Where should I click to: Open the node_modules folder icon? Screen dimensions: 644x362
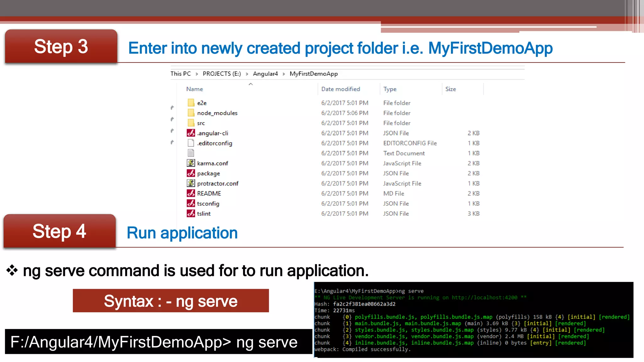191,113
